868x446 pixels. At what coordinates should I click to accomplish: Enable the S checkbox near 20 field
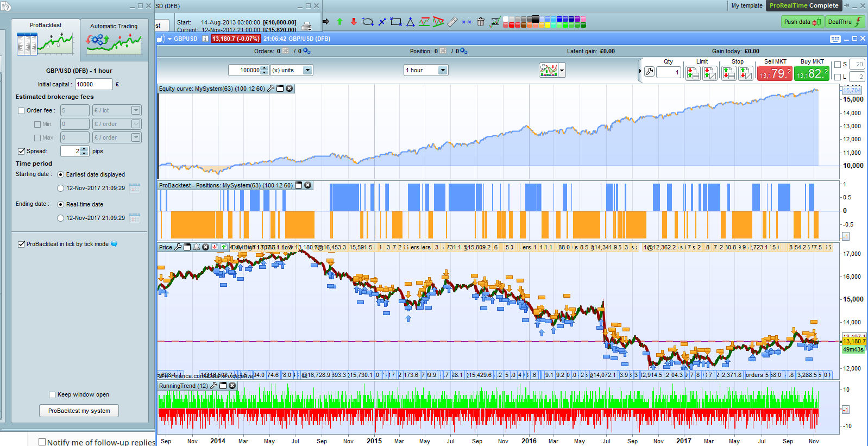click(838, 65)
